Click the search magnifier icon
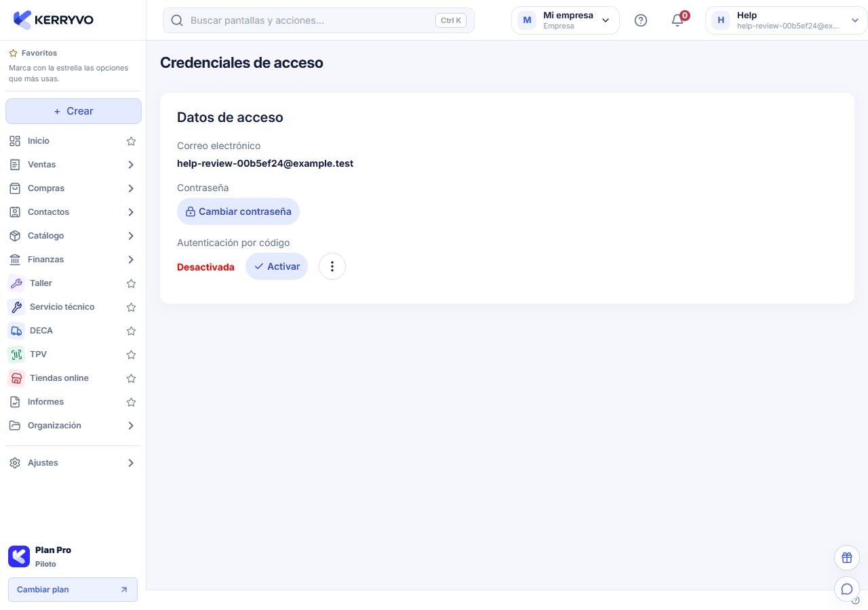This screenshot has height=610, width=868. (177, 20)
